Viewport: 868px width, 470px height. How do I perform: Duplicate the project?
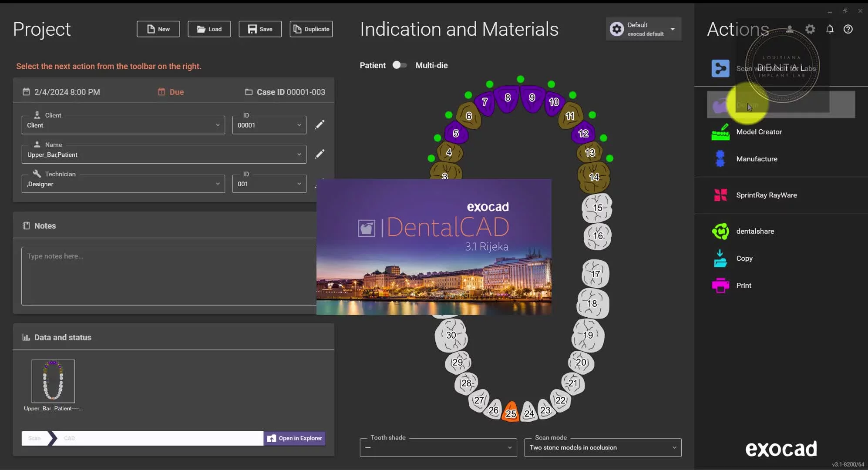(x=311, y=29)
